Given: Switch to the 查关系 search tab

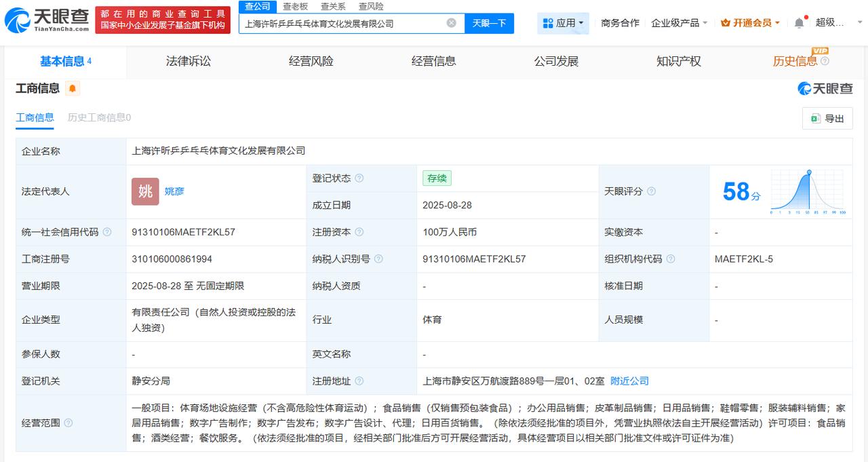Looking at the screenshot, I should point(333,6).
